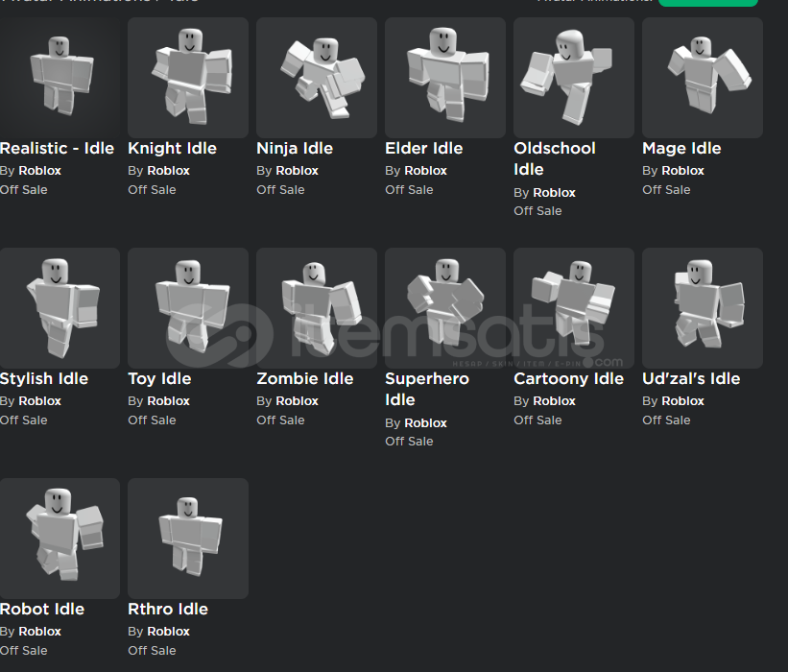Click the "Cartoony Idle" title text
The height and width of the screenshot is (672, 788).
(569, 378)
